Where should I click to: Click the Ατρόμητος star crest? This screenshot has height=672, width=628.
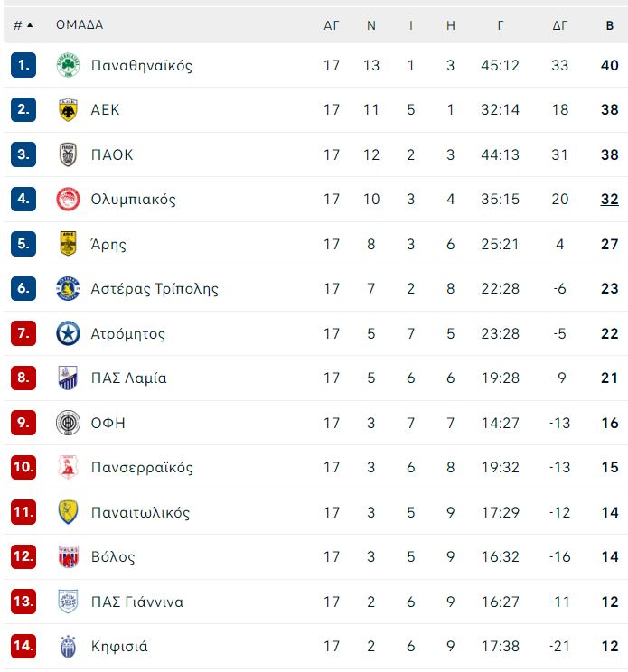click(x=68, y=333)
